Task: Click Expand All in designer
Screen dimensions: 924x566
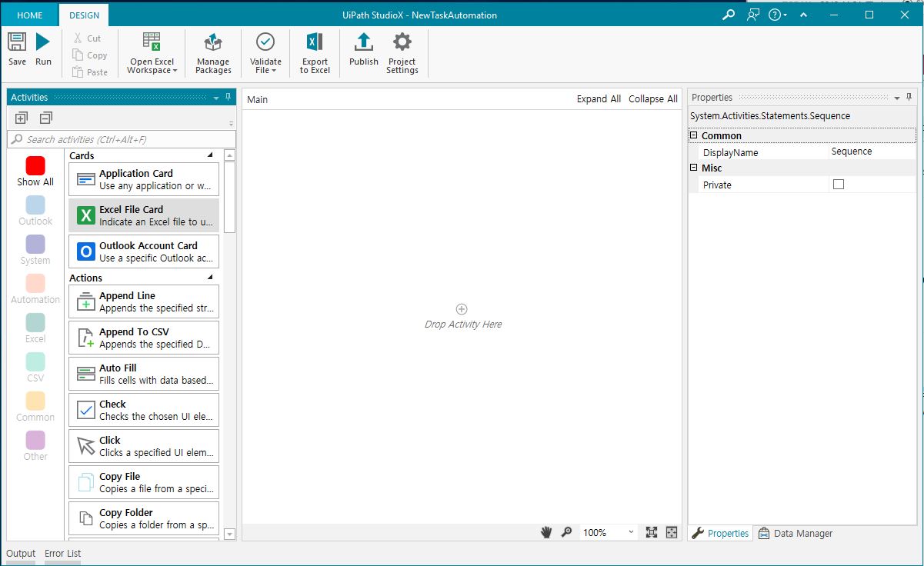Action: (599, 99)
